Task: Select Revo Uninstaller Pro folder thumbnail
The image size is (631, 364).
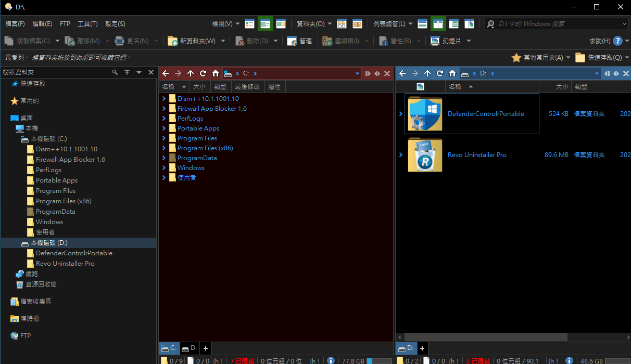Action: coord(425,155)
